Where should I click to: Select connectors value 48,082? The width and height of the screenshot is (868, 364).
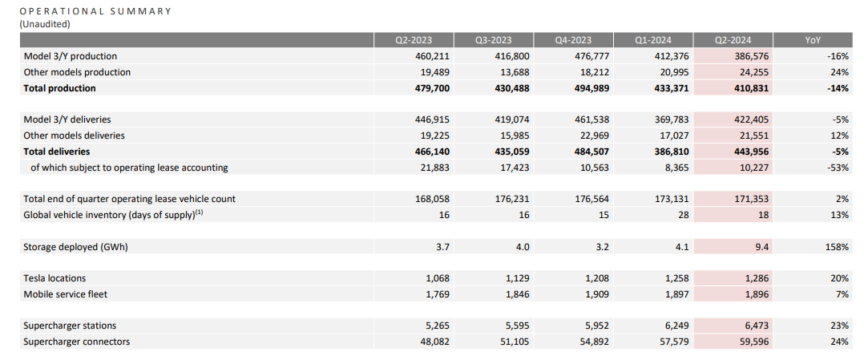pos(434,342)
